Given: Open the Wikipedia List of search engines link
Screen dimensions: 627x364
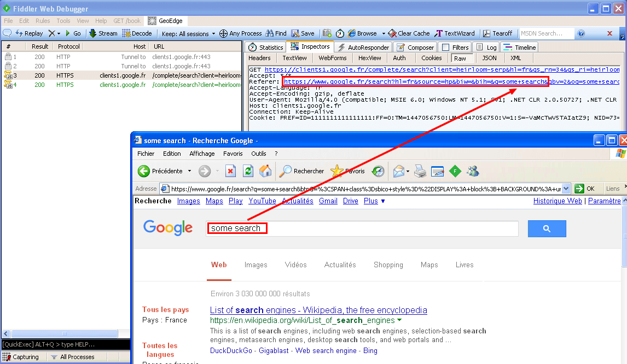Looking at the screenshot, I should pyautogui.click(x=318, y=310).
